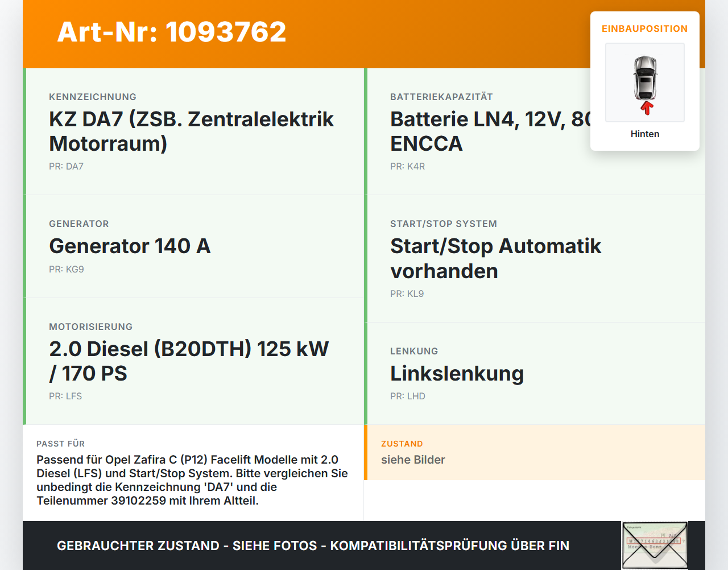Click the "PR: KG9" code
Screen dimensions: 728x570
click(67, 269)
